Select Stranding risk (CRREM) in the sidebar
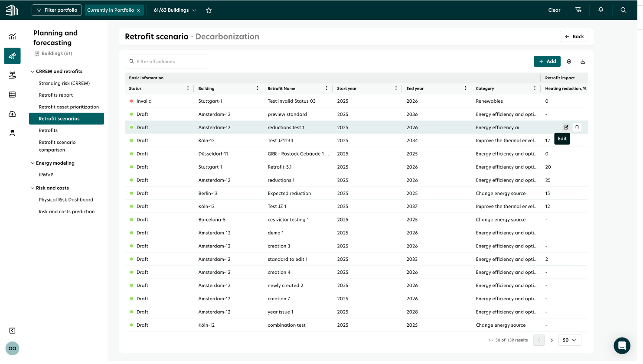Image resolution: width=643 pixels, height=364 pixels. tap(64, 83)
